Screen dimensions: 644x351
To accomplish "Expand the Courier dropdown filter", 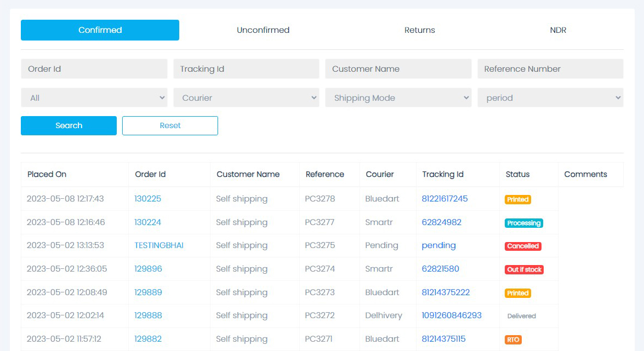I will pyautogui.click(x=246, y=98).
